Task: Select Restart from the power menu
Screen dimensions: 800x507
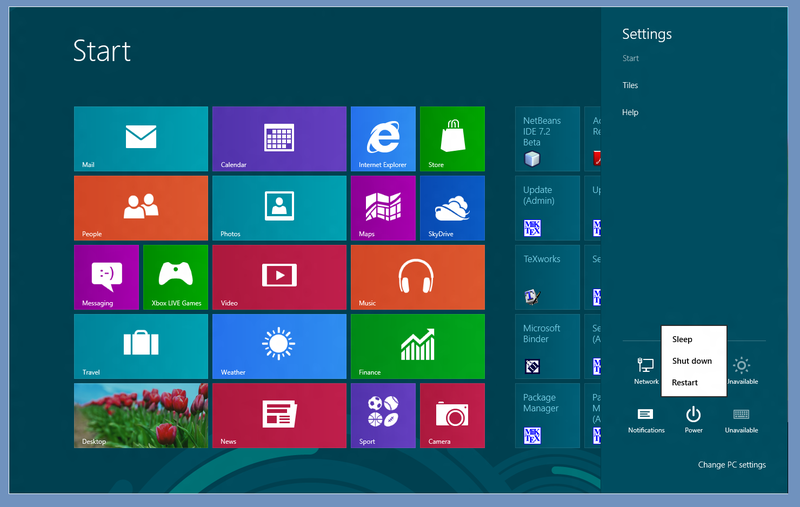Action: point(685,383)
